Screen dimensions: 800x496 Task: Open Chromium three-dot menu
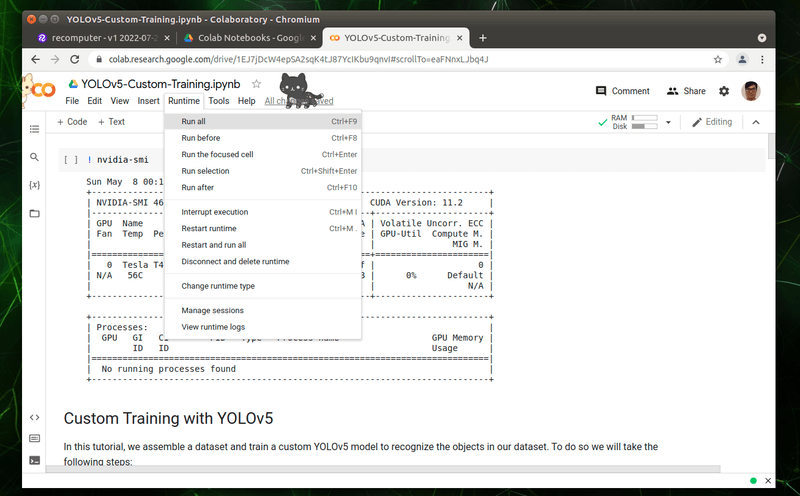point(762,59)
